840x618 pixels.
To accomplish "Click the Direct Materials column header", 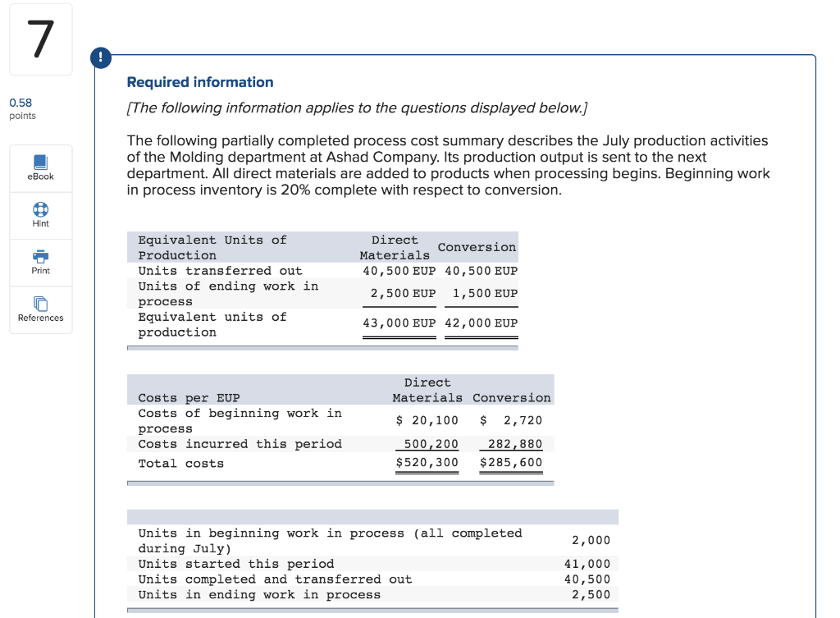I will (x=395, y=246).
